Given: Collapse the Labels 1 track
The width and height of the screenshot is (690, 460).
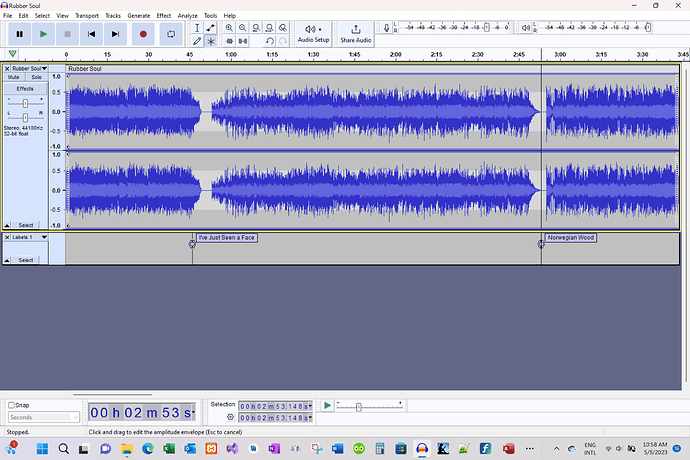Looking at the screenshot, I should (x=7, y=260).
